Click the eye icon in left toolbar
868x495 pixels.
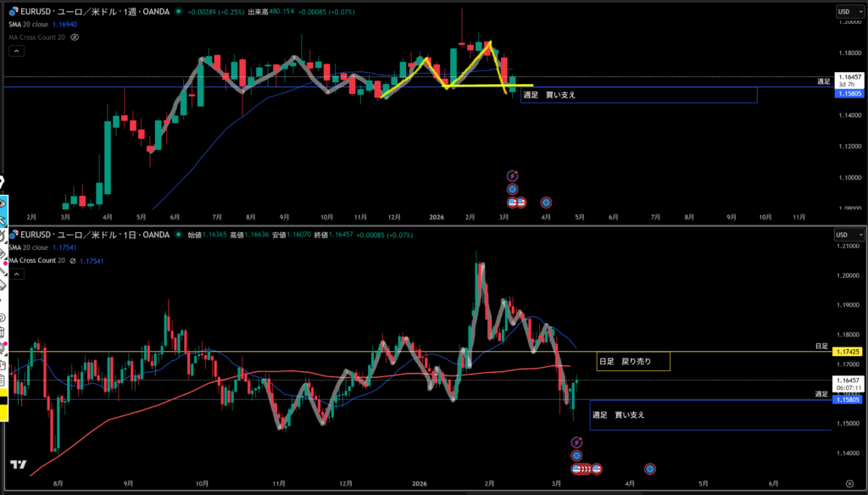click(3, 204)
